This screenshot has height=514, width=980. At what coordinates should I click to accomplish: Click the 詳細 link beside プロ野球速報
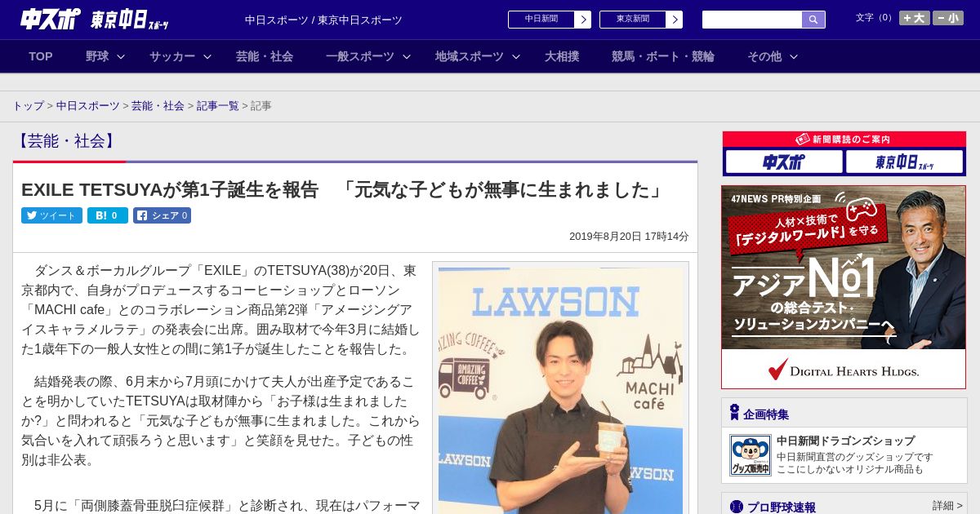pyautogui.click(x=947, y=506)
